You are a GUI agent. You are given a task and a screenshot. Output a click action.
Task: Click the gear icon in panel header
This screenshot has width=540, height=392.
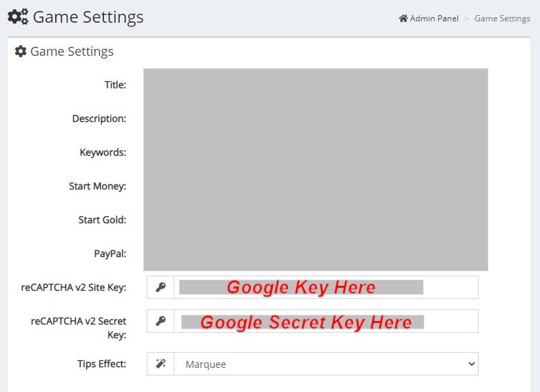pos(21,52)
